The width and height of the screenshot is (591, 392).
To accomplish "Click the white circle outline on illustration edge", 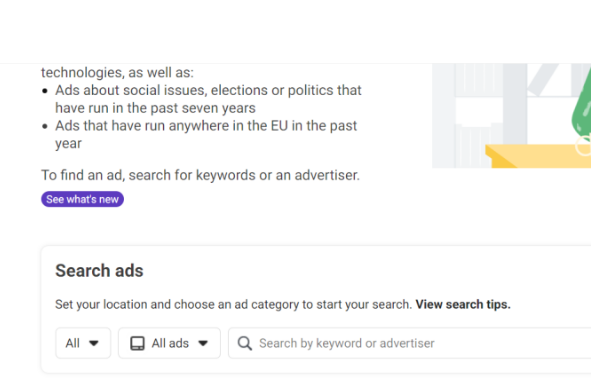I will coord(583,146).
